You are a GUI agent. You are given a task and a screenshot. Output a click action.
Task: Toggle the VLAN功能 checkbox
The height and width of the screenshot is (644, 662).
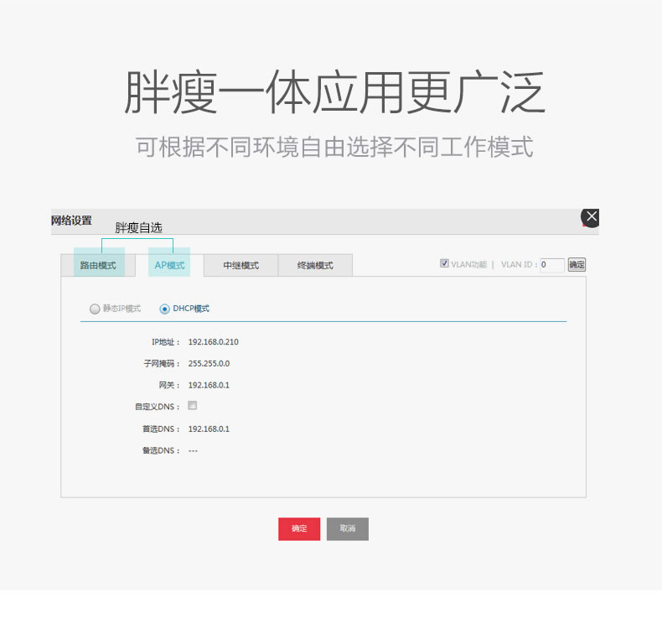(x=444, y=263)
